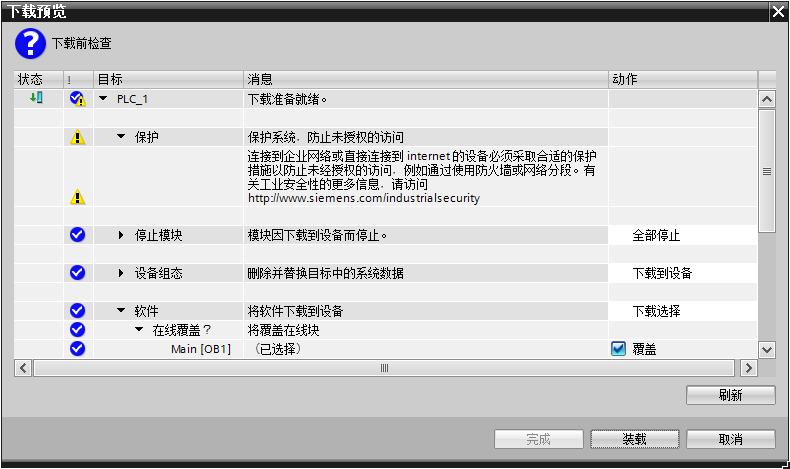
Task: Click the blue checkmark icon beside Main [OB1]
Action: (77, 349)
